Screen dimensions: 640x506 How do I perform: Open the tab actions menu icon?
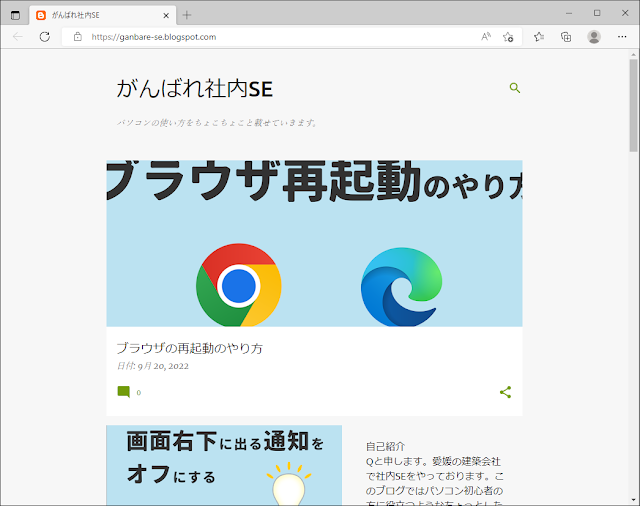click(15, 16)
